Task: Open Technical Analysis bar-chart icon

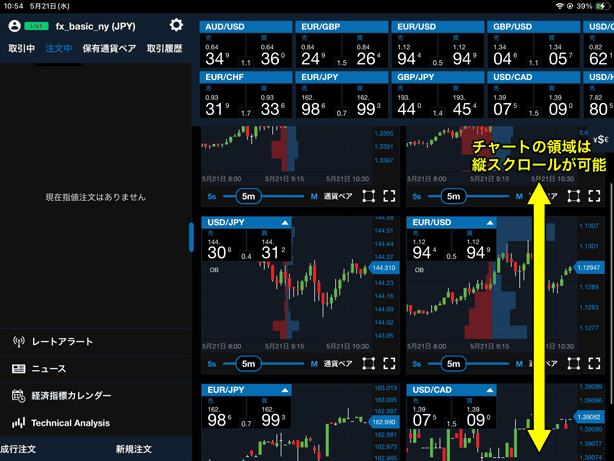Action: 18,423
